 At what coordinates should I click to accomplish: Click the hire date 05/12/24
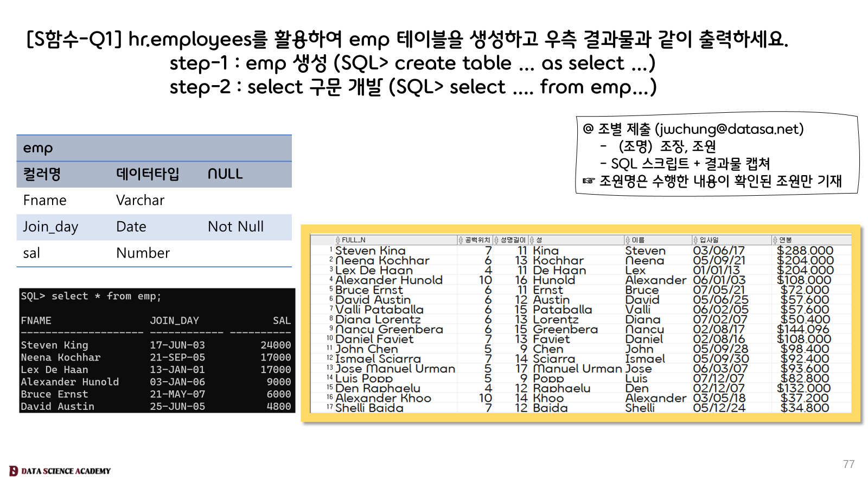coord(719,408)
